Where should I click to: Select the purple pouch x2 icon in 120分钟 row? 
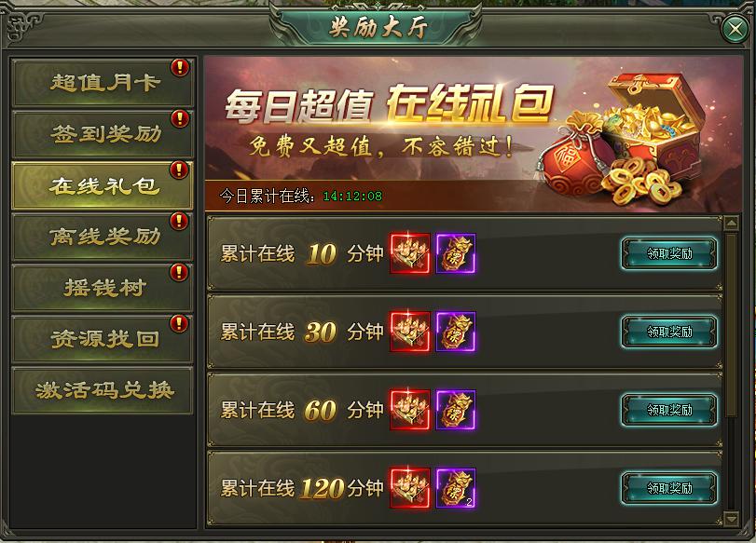[x=456, y=488]
